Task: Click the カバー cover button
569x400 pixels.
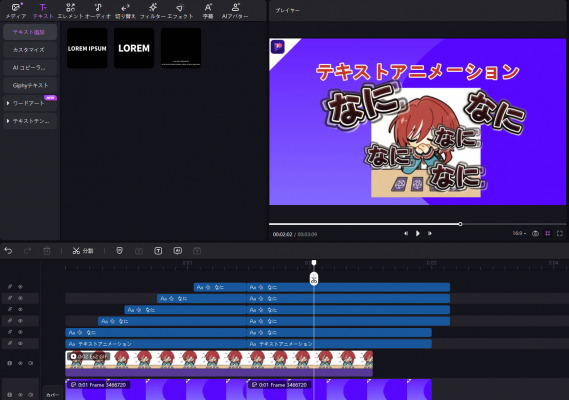Action: point(53,395)
